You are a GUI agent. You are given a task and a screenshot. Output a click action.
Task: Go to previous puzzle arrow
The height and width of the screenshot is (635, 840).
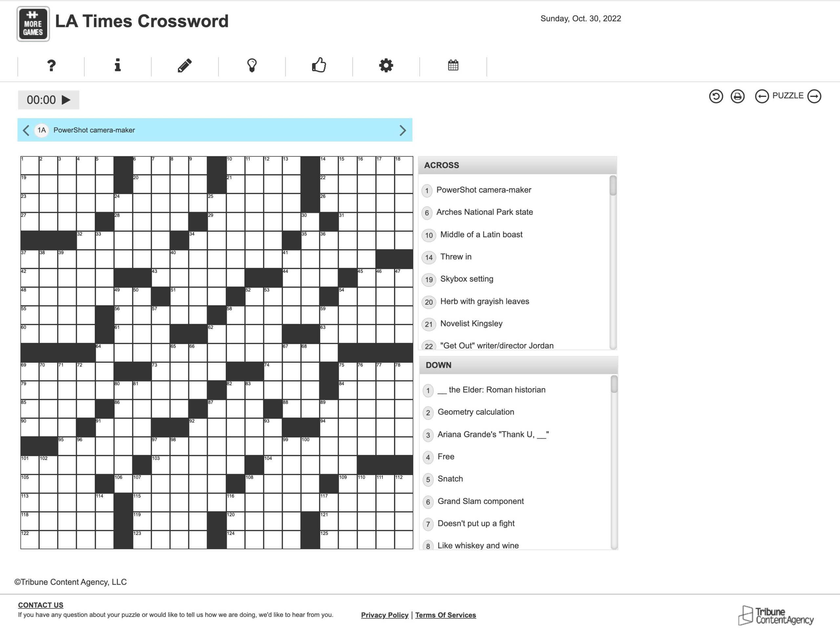coord(762,96)
